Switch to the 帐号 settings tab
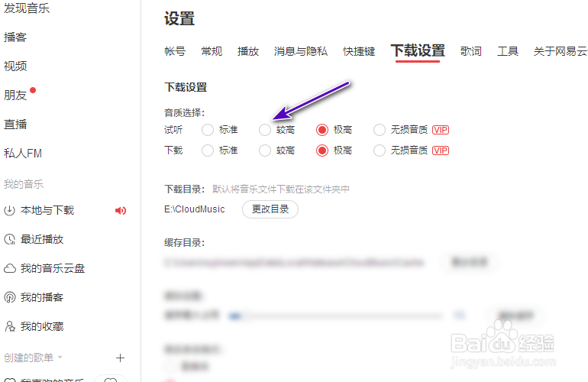 [175, 51]
